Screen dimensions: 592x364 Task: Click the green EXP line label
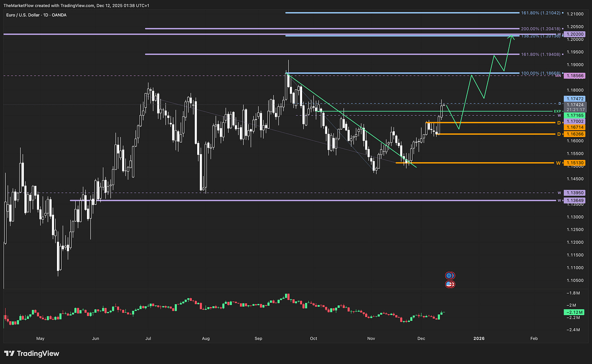tap(557, 111)
